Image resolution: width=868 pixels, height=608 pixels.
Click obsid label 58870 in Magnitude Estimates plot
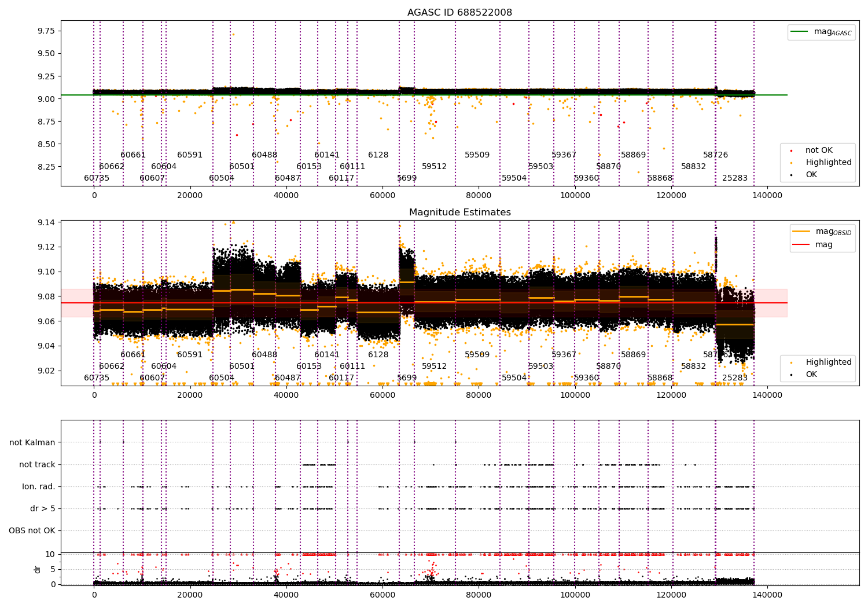pos(609,367)
